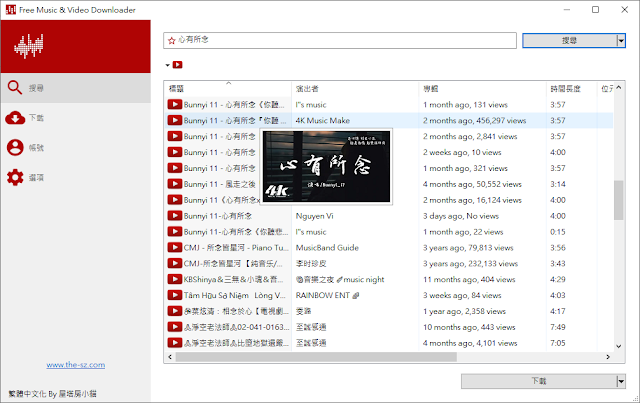Sort results by the title column header
This screenshot has height=403, width=640.
[228, 89]
